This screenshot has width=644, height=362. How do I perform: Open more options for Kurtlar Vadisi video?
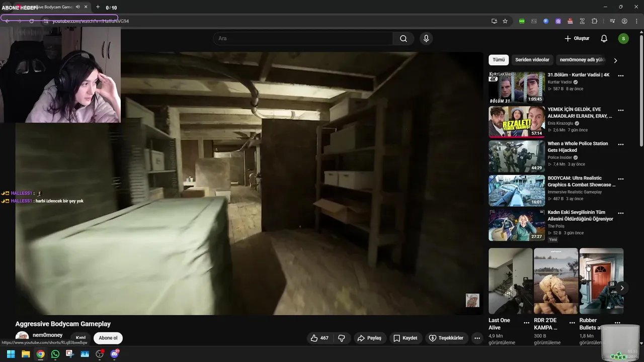tap(621, 76)
